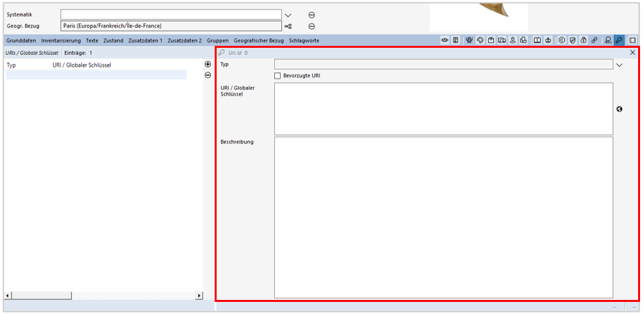Open the Geografischer Bezug tab
This screenshot has width=644, height=315.
point(259,41)
